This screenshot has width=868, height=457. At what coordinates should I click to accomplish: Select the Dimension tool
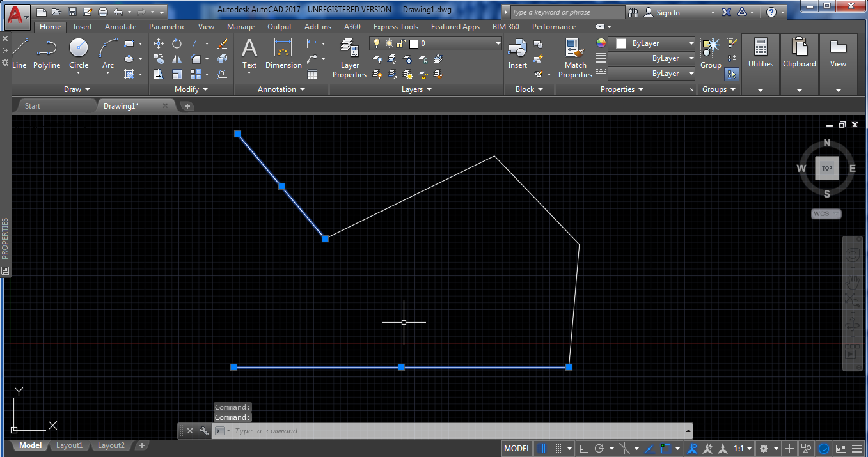(x=283, y=53)
